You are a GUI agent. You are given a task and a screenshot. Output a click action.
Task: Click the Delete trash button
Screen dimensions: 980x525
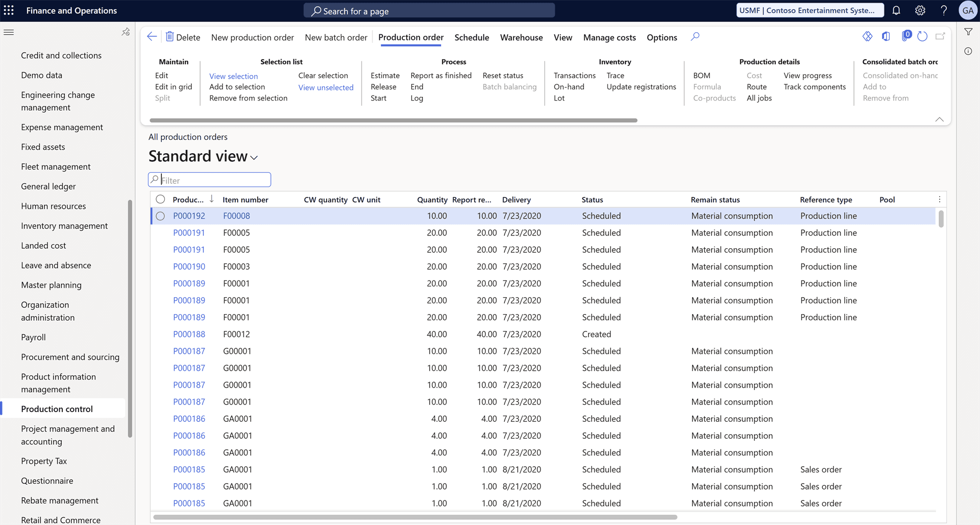pos(183,37)
